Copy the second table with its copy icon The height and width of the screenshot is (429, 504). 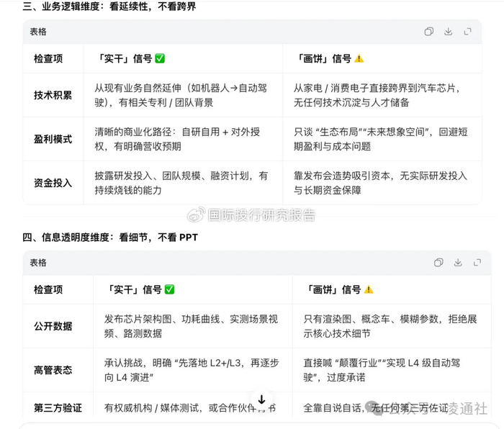click(438, 263)
